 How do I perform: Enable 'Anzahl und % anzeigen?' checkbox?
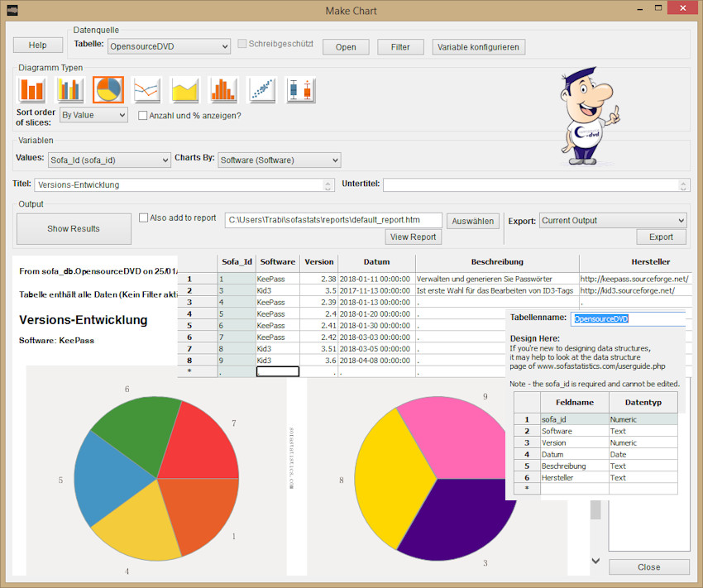[143, 116]
